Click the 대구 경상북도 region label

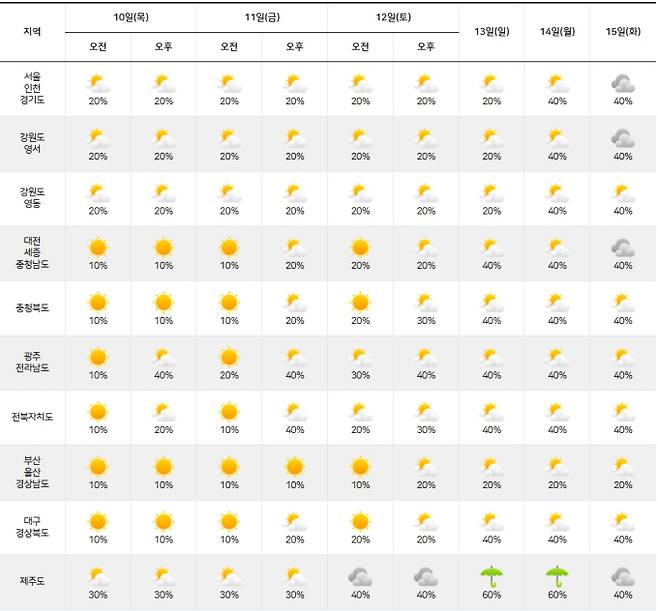coord(32,527)
